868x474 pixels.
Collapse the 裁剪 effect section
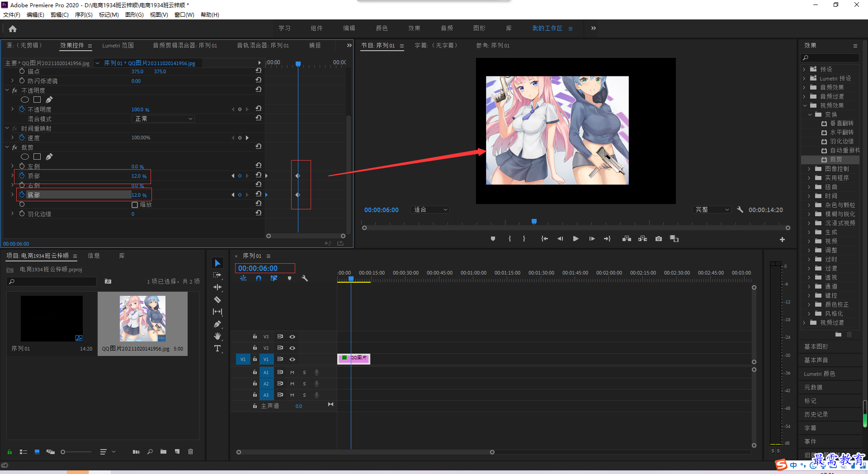pos(7,147)
